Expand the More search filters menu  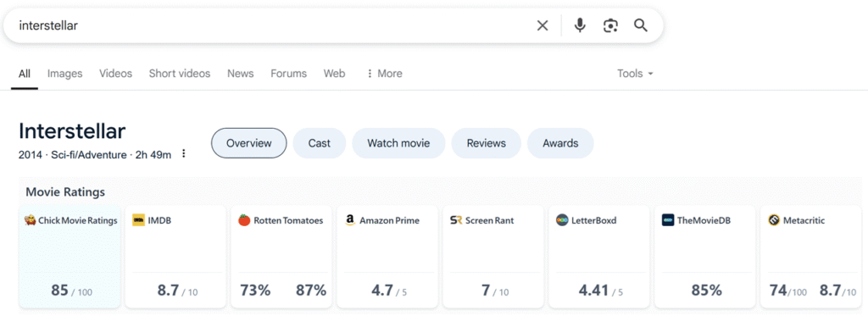click(x=384, y=74)
